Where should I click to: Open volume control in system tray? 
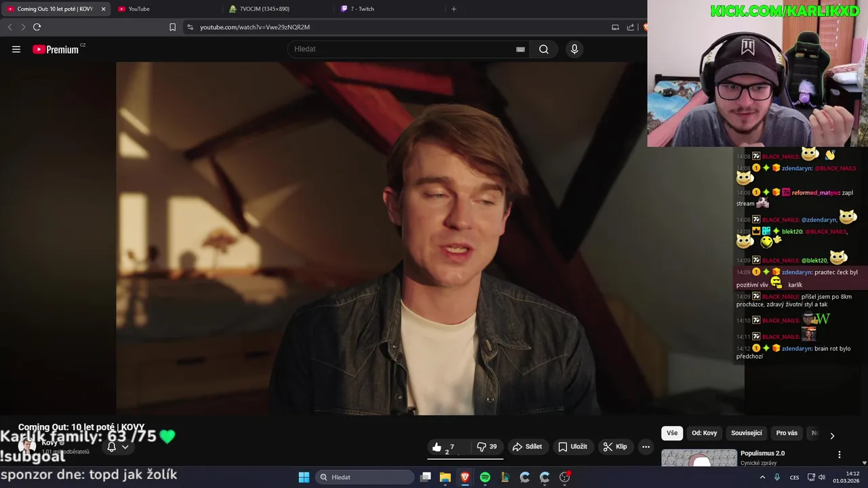[821, 477]
